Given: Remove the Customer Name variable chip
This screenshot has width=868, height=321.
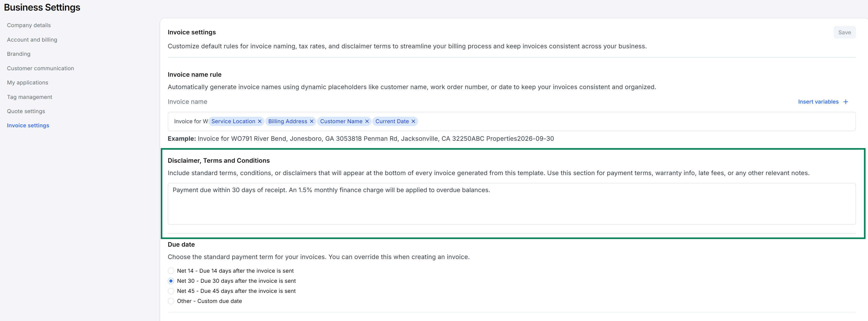Looking at the screenshot, I should click(367, 121).
